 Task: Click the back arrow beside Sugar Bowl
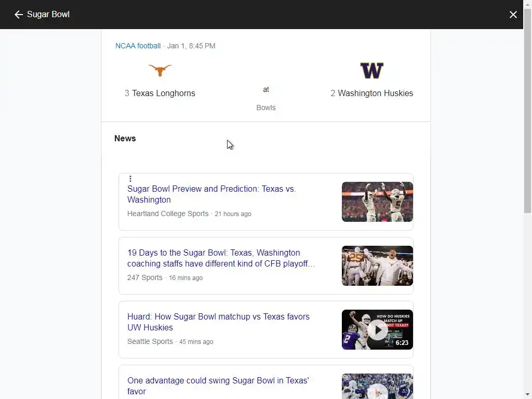tap(19, 15)
